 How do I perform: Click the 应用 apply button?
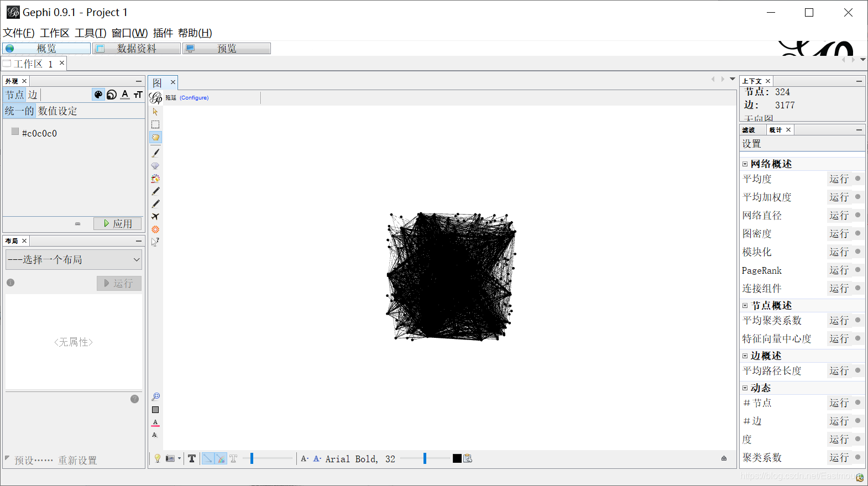point(118,223)
